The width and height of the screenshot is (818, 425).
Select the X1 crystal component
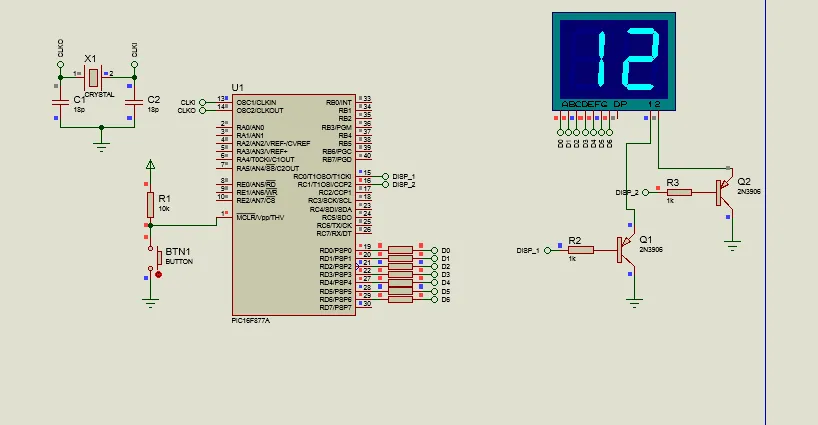pyautogui.click(x=93, y=78)
